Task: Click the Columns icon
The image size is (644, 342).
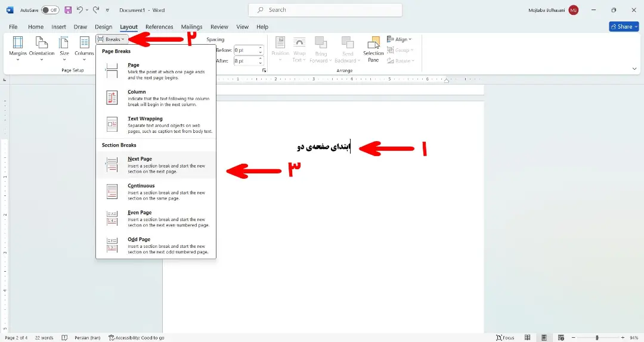Action: click(84, 42)
